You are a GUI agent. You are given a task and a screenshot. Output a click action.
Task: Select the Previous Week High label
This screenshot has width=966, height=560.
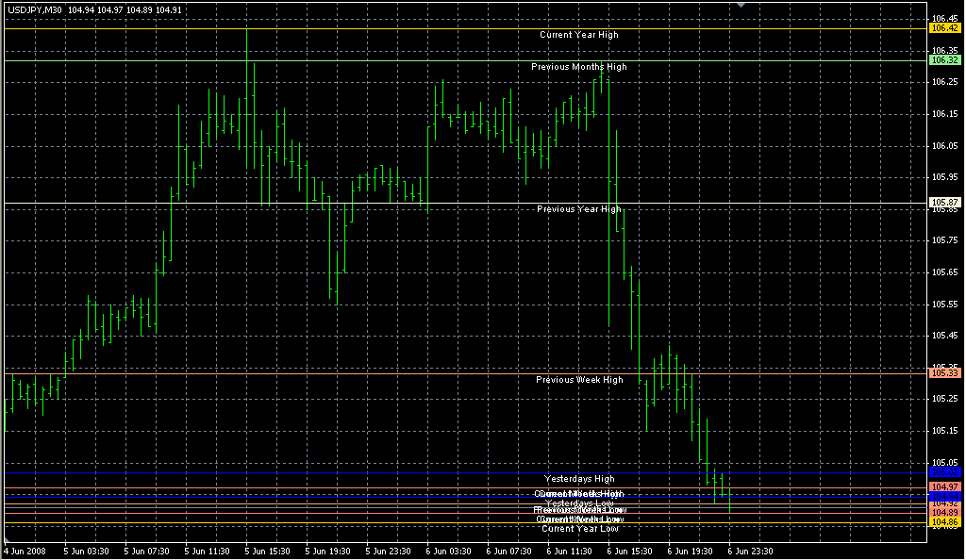[579, 380]
